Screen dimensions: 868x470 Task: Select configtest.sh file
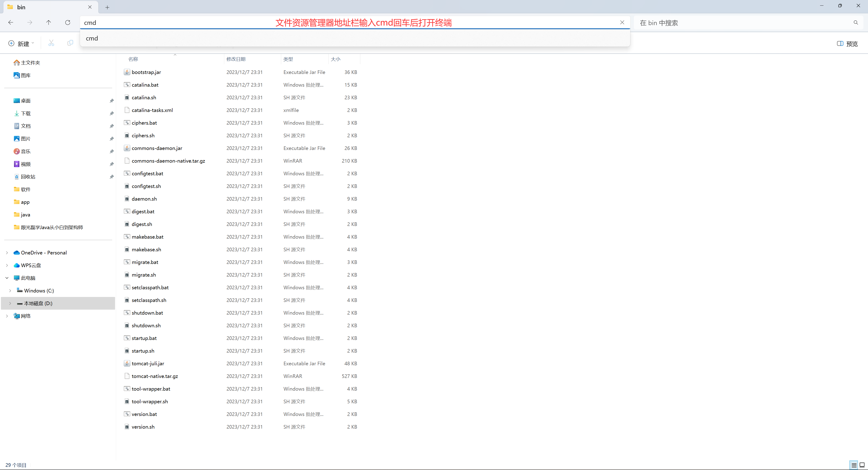tap(146, 186)
